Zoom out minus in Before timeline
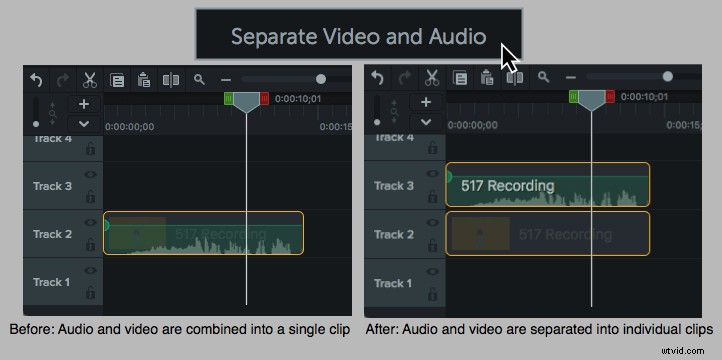 (x=226, y=80)
